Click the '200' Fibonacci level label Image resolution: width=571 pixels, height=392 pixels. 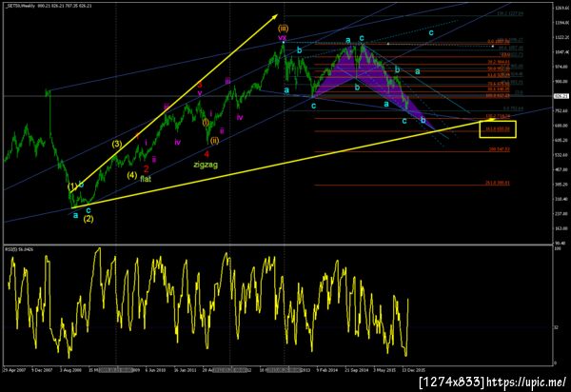(x=499, y=149)
